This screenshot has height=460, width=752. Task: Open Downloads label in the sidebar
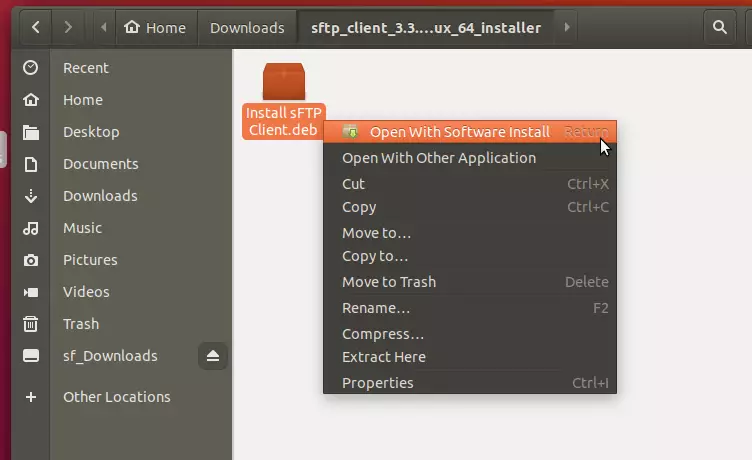click(100, 196)
